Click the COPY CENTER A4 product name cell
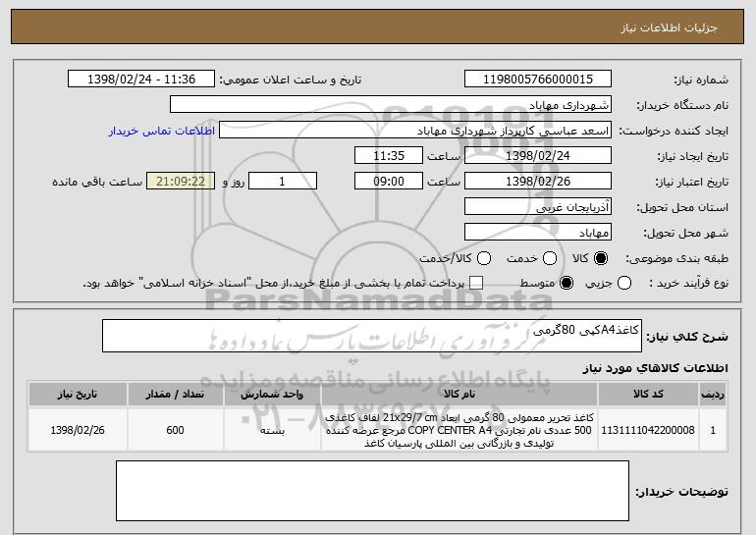 459,430
